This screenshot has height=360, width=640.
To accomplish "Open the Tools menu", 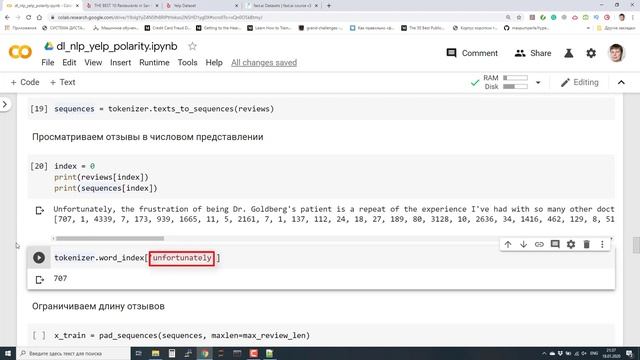I will pos(187,62).
